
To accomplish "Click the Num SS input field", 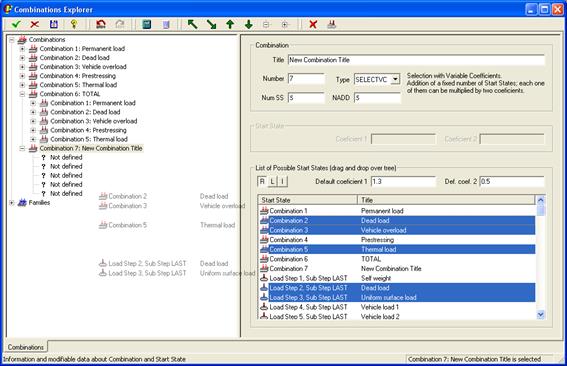I will [306, 98].
